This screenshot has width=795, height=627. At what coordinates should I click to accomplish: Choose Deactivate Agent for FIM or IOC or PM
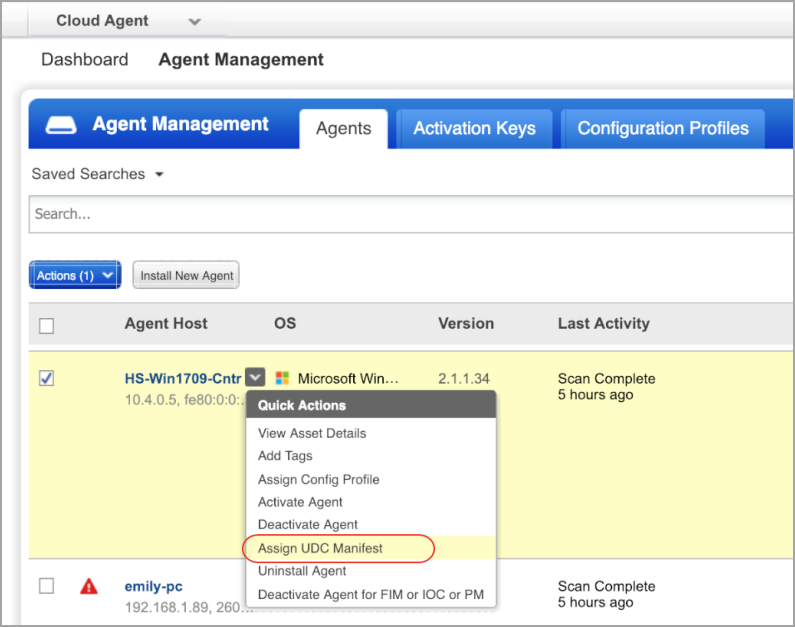tap(371, 595)
